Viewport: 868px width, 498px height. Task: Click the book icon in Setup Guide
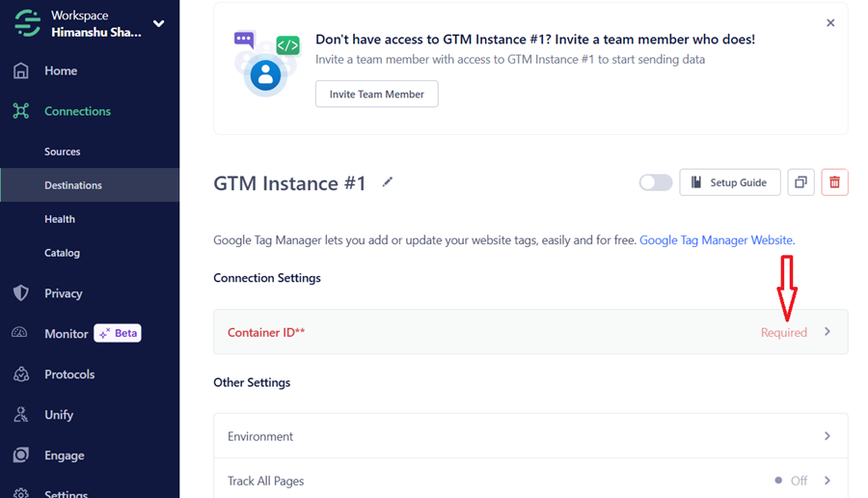pyautogui.click(x=696, y=182)
